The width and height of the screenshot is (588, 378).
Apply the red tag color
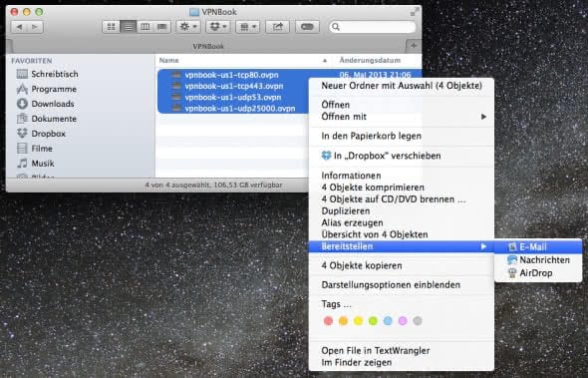(328, 321)
